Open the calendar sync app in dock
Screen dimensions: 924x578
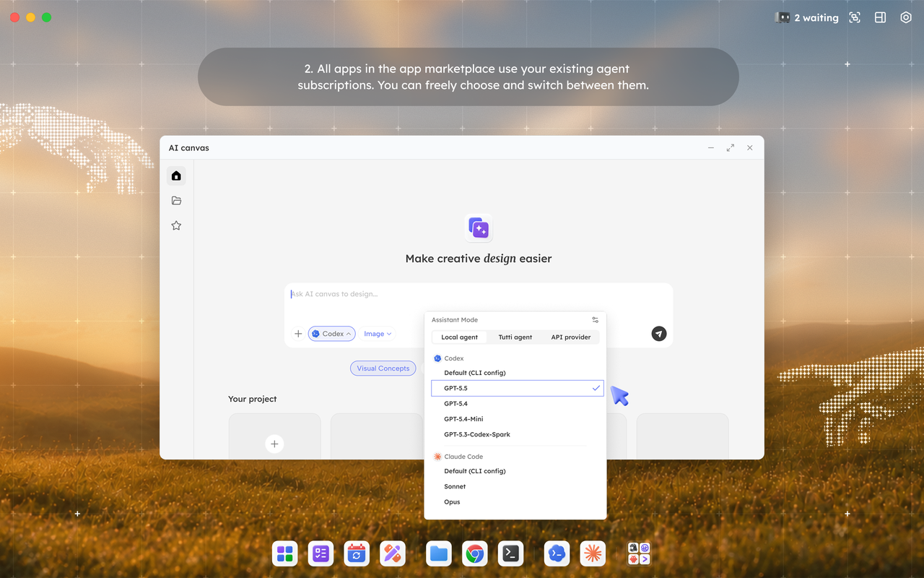(357, 554)
